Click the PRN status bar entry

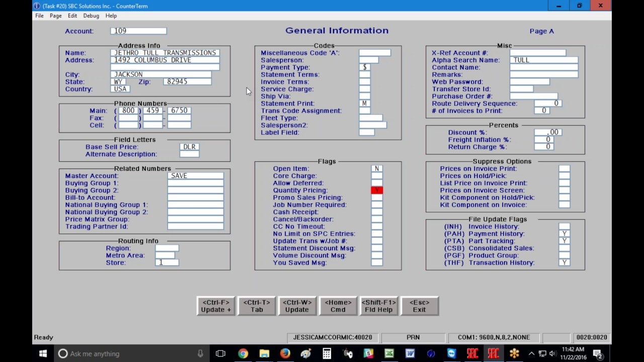[x=413, y=337]
